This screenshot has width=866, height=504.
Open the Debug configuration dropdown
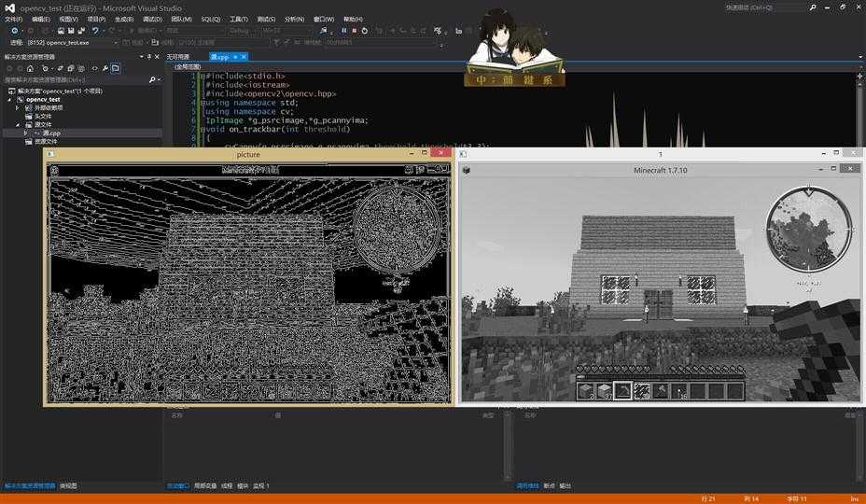point(243,31)
